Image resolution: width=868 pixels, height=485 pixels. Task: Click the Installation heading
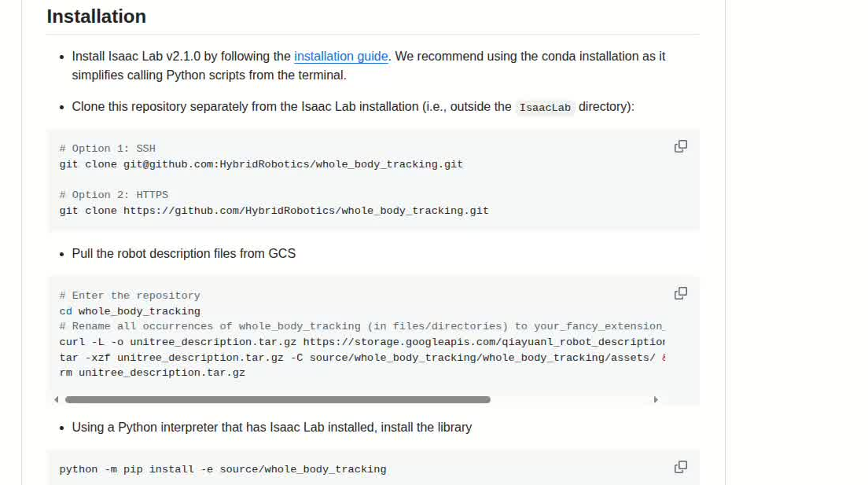click(x=97, y=17)
